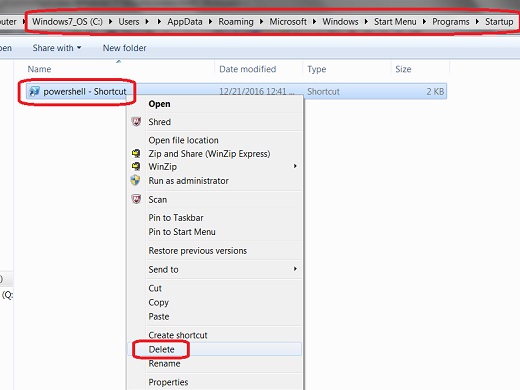Click the Scan antivirus shield icon
This screenshot has width=520, height=390.
click(136, 199)
